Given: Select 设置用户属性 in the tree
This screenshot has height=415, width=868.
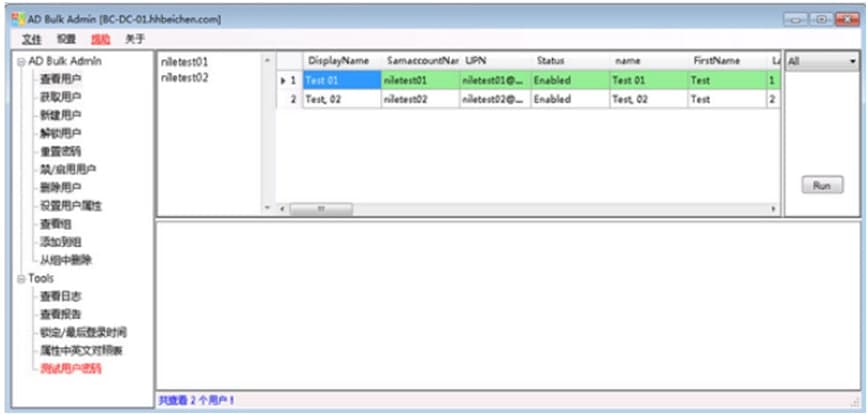Looking at the screenshot, I should pyautogui.click(x=71, y=206).
